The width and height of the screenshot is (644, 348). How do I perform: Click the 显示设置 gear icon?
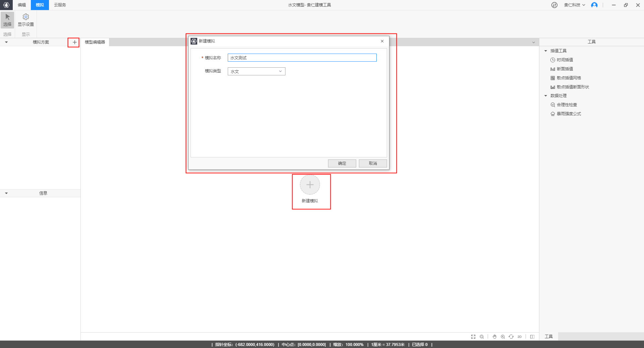(26, 17)
